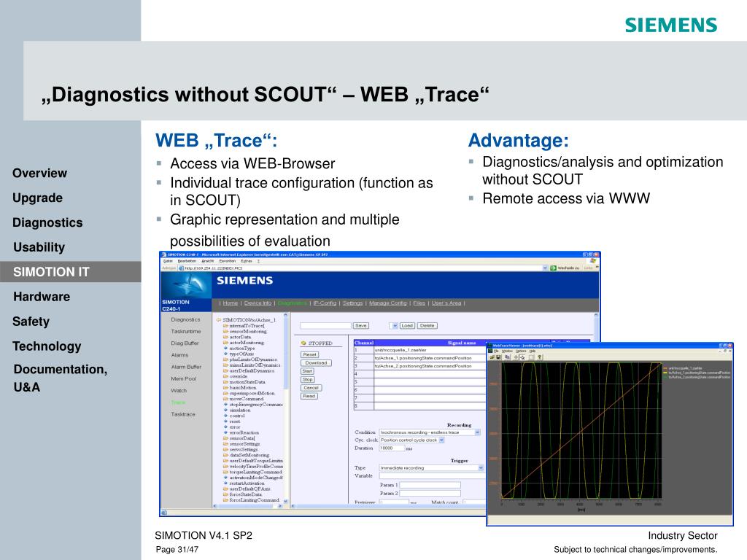Viewport: 747px width, 560px height.
Task: Open Favoriten menu in Internet Explorer
Action: click(x=228, y=261)
